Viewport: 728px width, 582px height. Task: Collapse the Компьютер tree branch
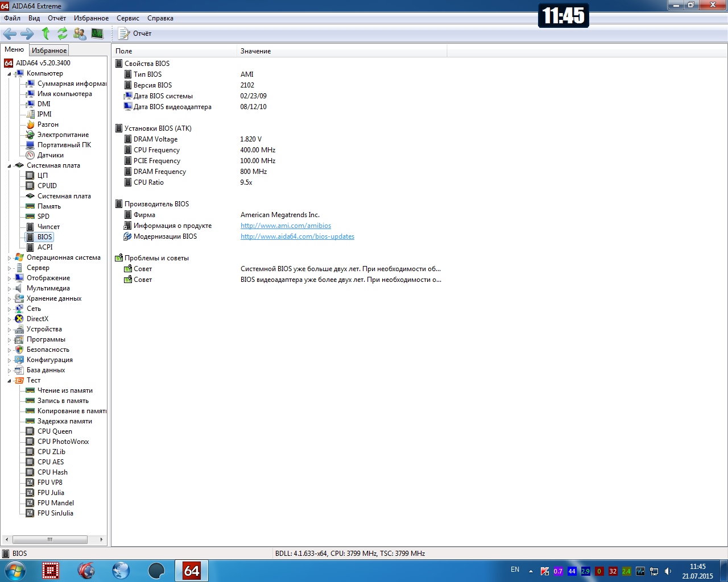(x=9, y=74)
